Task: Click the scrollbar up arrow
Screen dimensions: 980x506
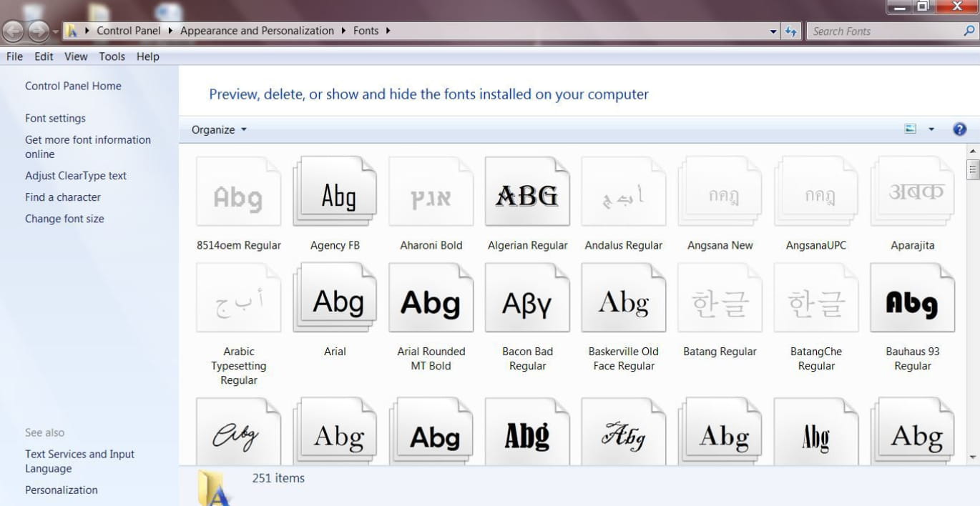Action: [972, 152]
